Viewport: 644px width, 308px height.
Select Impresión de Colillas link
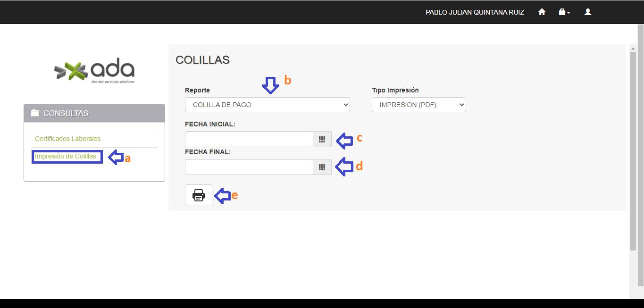[x=66, y=156]
